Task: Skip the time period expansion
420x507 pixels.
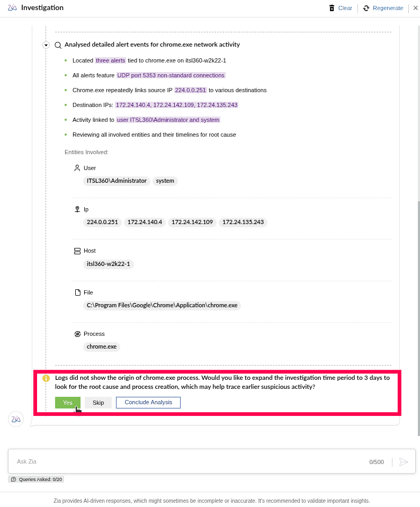Action: 99,403
